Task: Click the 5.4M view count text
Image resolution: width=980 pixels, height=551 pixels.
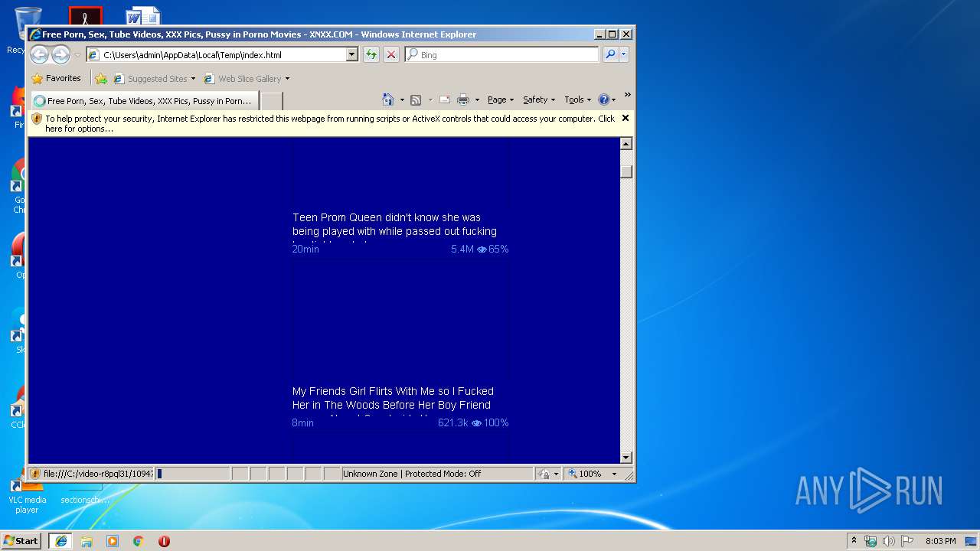Action: pos(462,249)
